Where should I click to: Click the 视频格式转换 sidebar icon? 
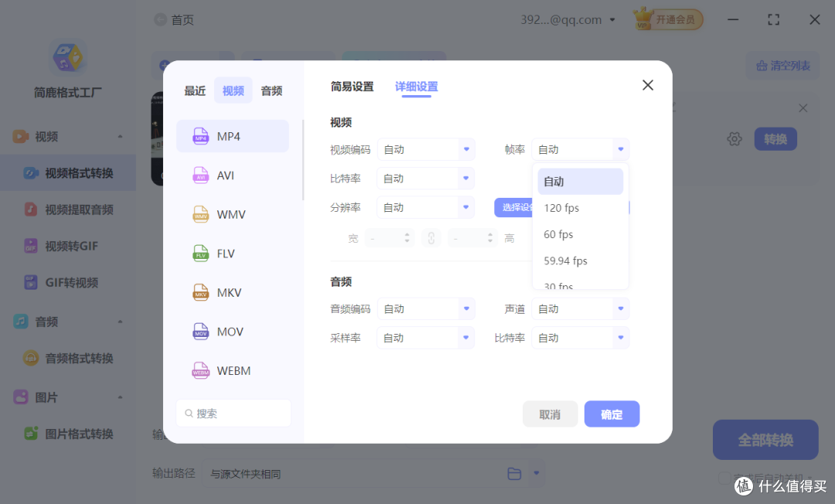point(31,173)
